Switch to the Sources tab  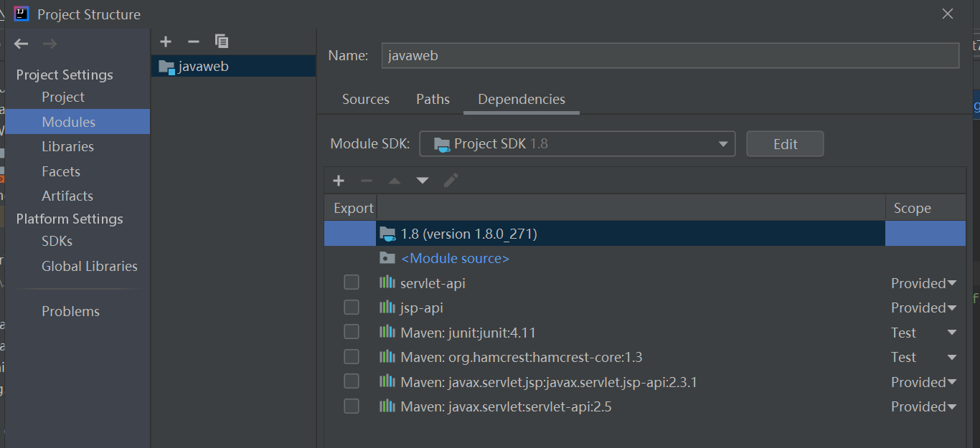[365, 100]
